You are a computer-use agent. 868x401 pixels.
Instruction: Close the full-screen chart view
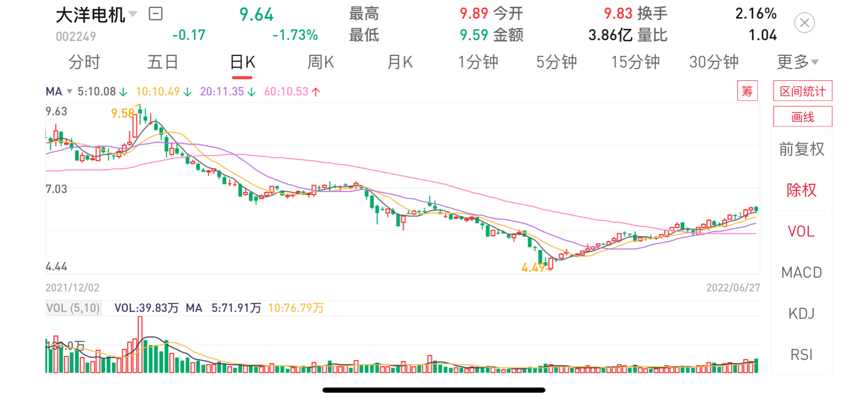pyautogui.click(x=804, y=23)
